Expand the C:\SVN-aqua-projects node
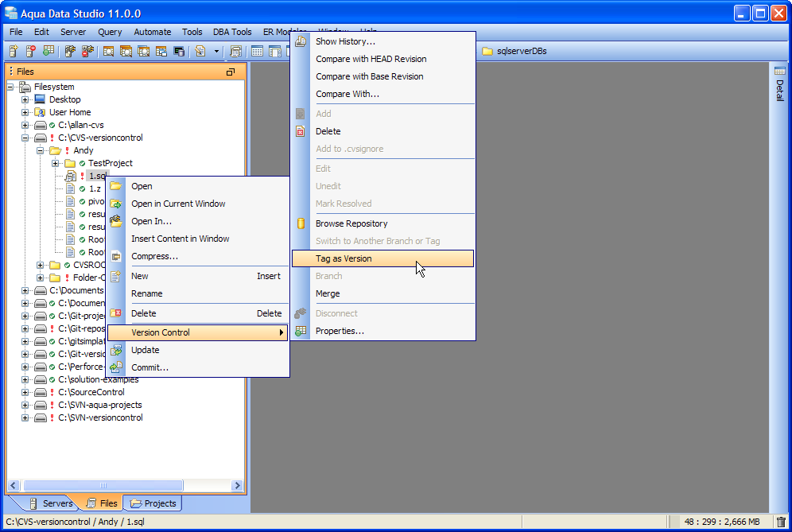 coord(25,405)
